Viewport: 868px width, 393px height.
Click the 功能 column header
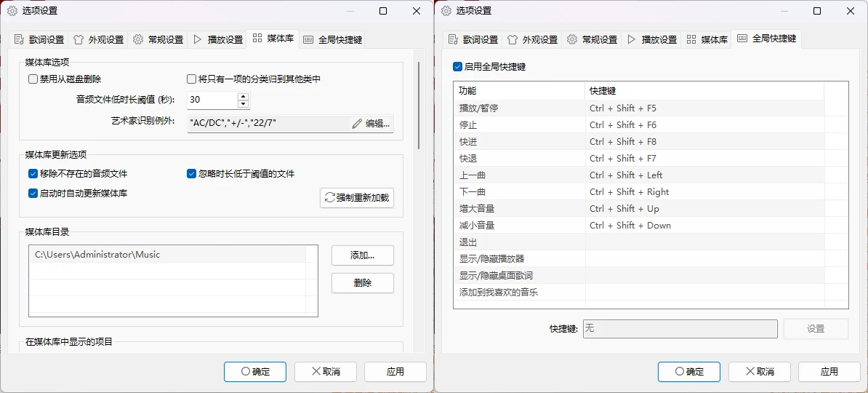tap(519, 91)
